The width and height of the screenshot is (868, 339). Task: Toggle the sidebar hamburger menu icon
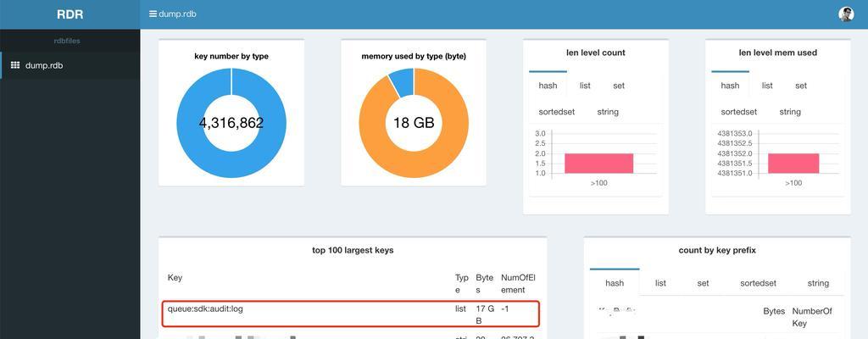[153, 14]
